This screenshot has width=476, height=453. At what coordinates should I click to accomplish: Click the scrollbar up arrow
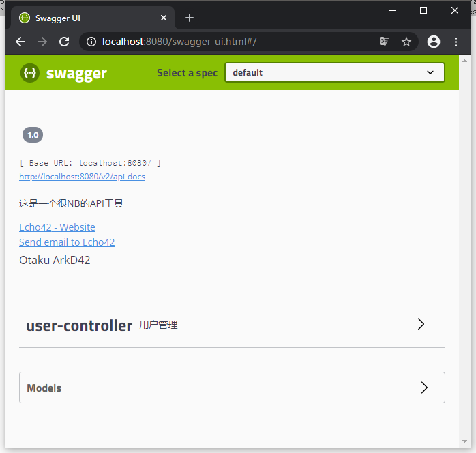point(464,61)
